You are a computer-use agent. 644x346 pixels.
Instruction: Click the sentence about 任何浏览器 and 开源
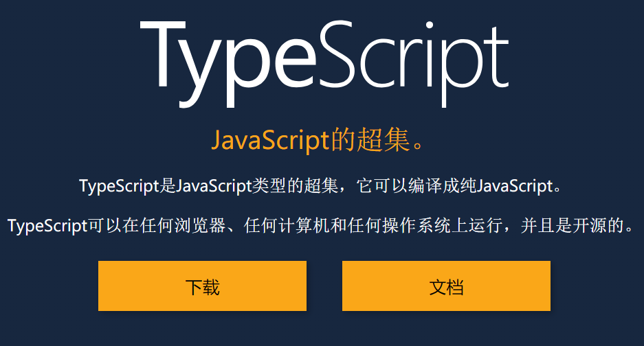point(322,225)
